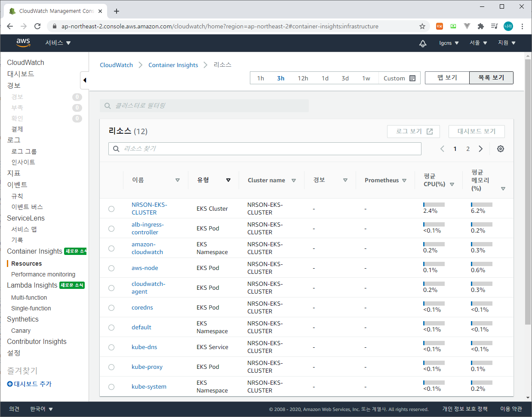Open the 지원 support dropdown
Viewport: 532px width, 417px height.
click(x=507, y=43)
